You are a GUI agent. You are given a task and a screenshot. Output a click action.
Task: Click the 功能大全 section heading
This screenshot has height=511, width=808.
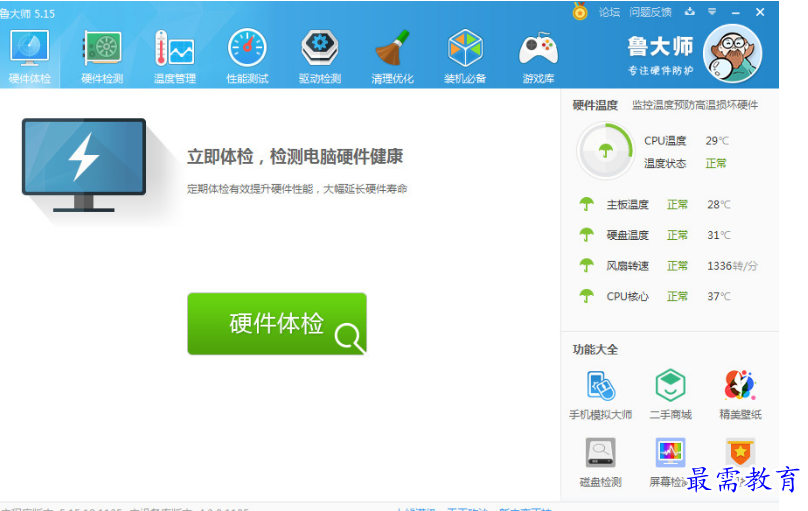[595, 350]
